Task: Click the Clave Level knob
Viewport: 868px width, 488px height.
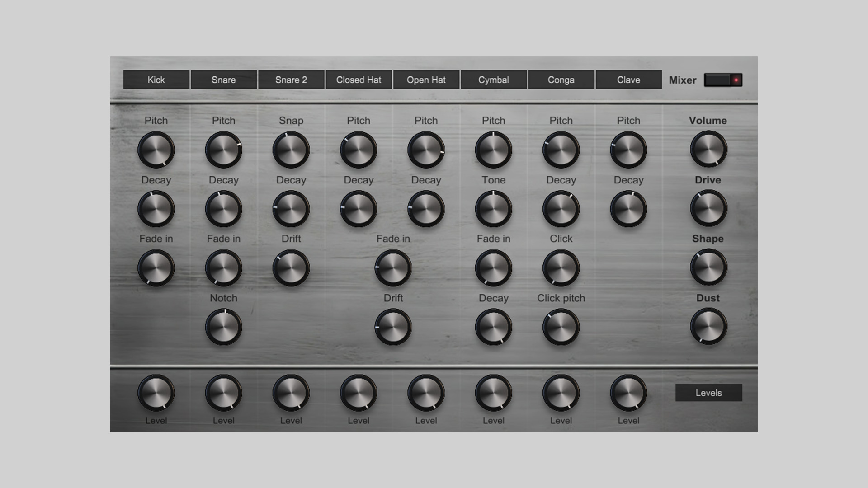Action: pyautogui.click(x=628, y=393)
